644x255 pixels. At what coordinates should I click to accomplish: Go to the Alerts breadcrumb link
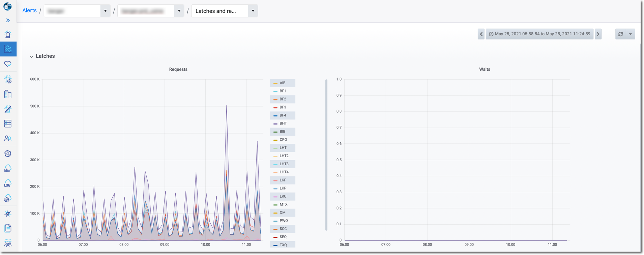29,10
